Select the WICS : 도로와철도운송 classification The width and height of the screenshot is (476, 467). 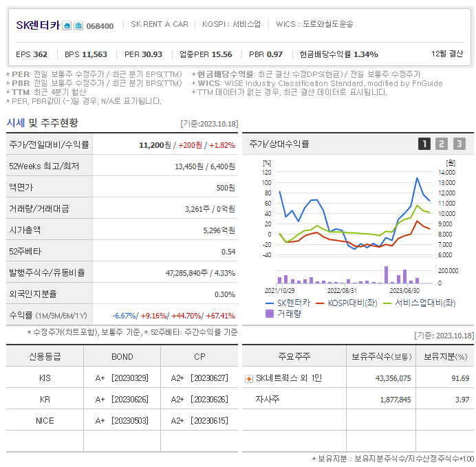pyautogui.click(x=314, y=24)
